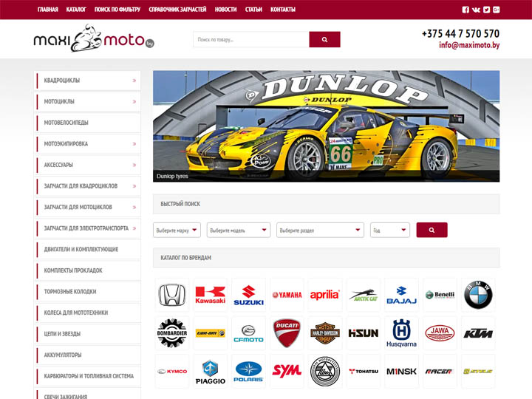Screen dimensions: 532x399
Task: Open the Google Plus social icon
Action: (497, 10)
